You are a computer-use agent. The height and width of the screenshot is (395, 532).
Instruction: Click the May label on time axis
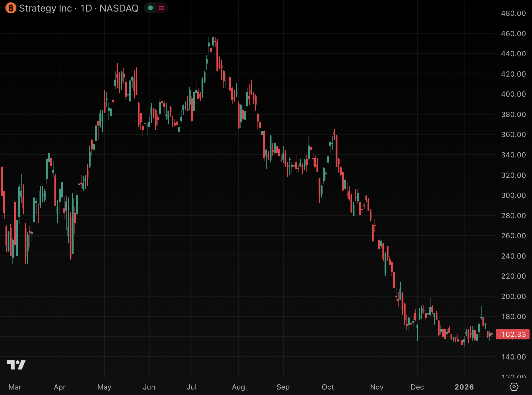coord(104,387)
